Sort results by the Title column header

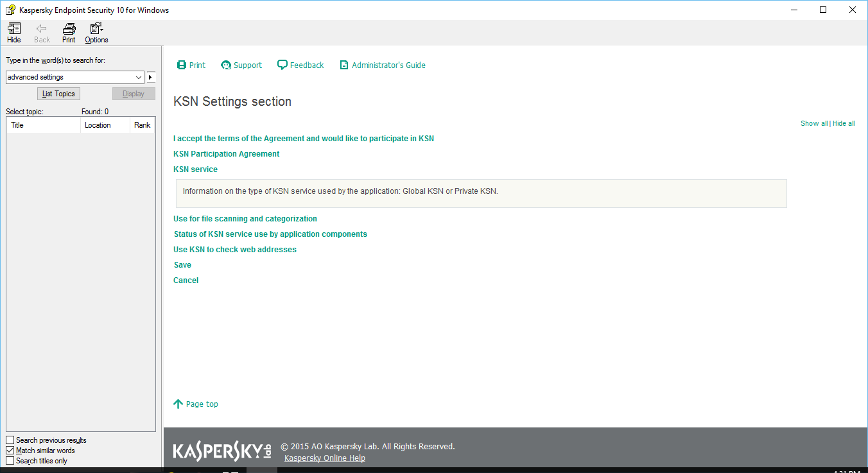[x=44, y=125]
